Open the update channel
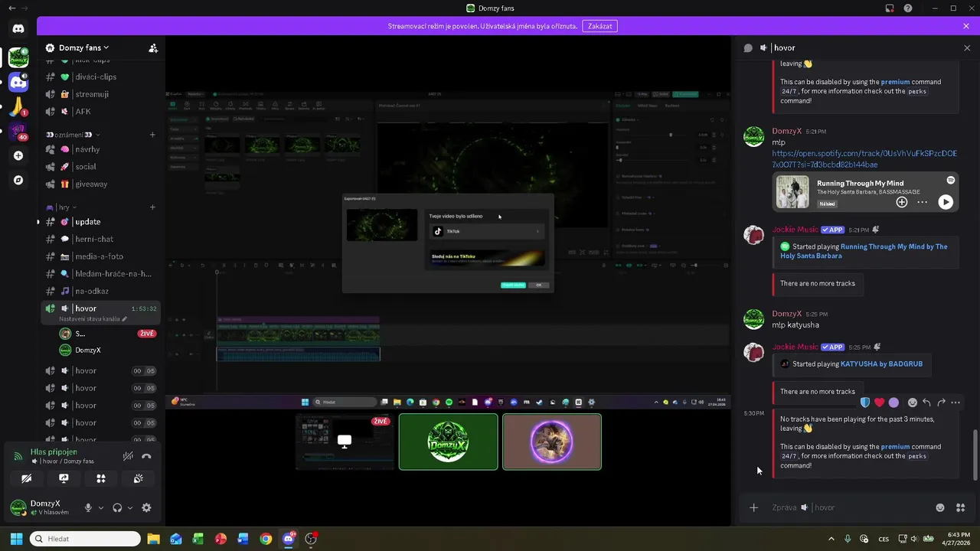980x551 pixels. tap(100, 222)
